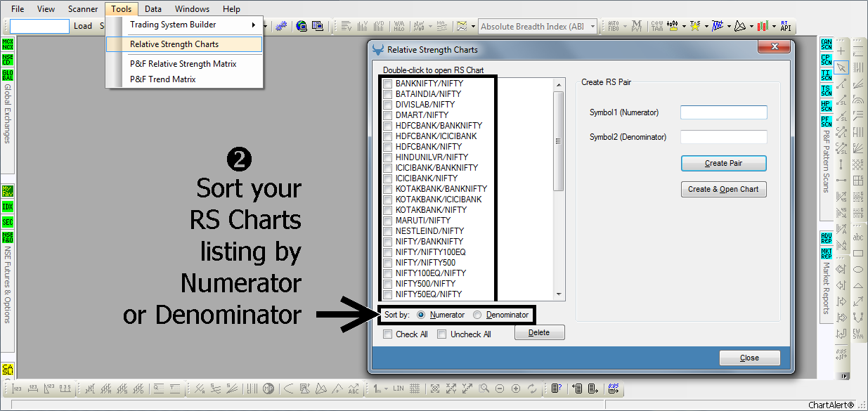Expand the Trading System Builder submenu arrow

[254, 25]
